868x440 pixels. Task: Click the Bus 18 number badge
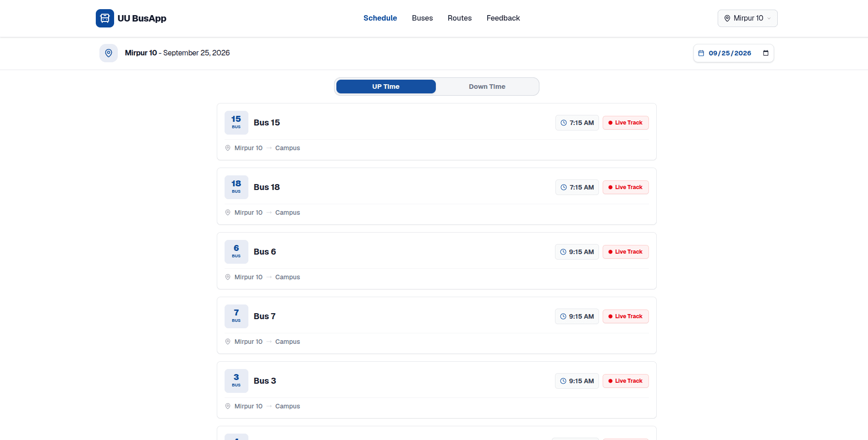pyautogui.click(x=236, y=187)
